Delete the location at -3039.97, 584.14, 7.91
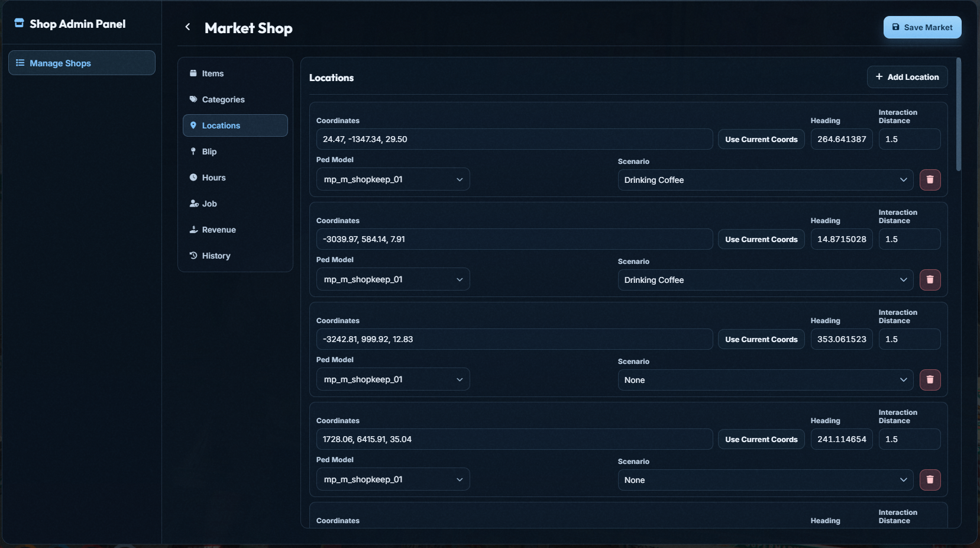Screen dimensions: 980x548 [x=930, y=279]
